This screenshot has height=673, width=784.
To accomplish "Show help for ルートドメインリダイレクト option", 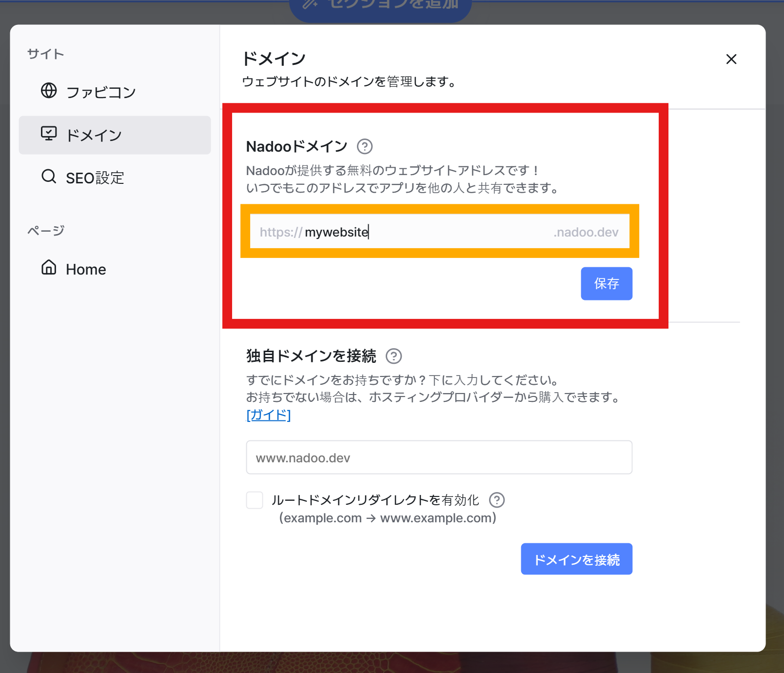I will (497, 500).
